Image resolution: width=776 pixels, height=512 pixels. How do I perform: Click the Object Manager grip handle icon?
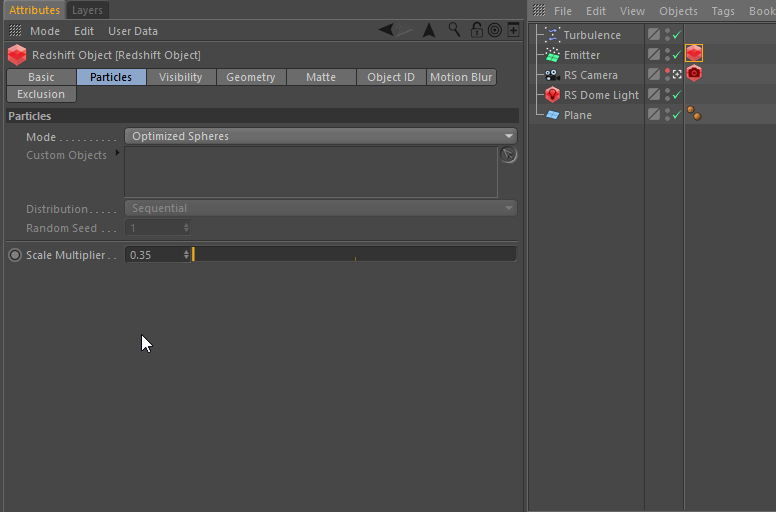pyautogui.click(x=539, y=10)
